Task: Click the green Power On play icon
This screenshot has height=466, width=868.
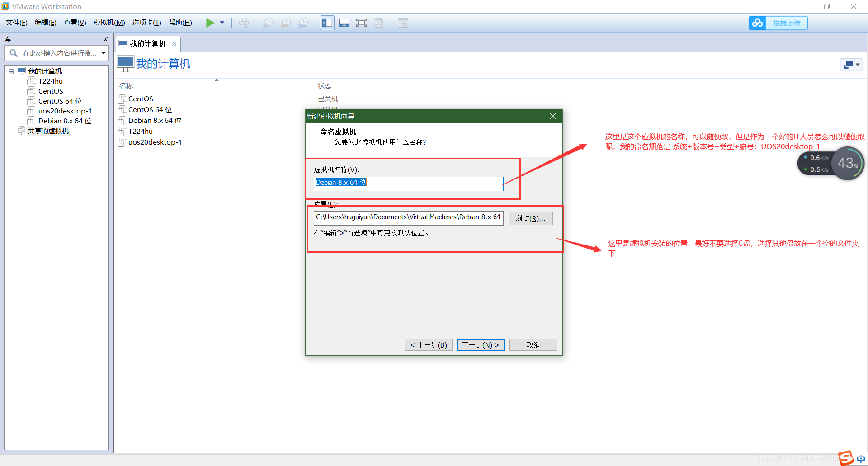Action: click(210, 23)
